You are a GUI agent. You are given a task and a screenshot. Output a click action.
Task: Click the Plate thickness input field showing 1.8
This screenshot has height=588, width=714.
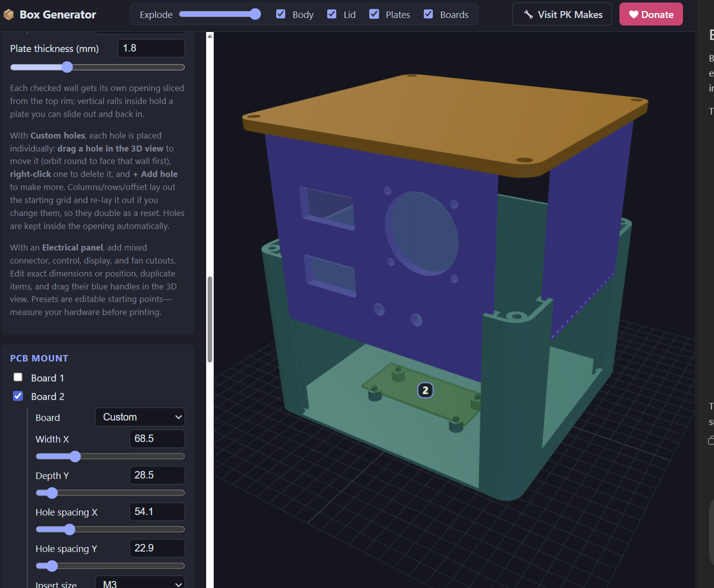coord(151,48)
